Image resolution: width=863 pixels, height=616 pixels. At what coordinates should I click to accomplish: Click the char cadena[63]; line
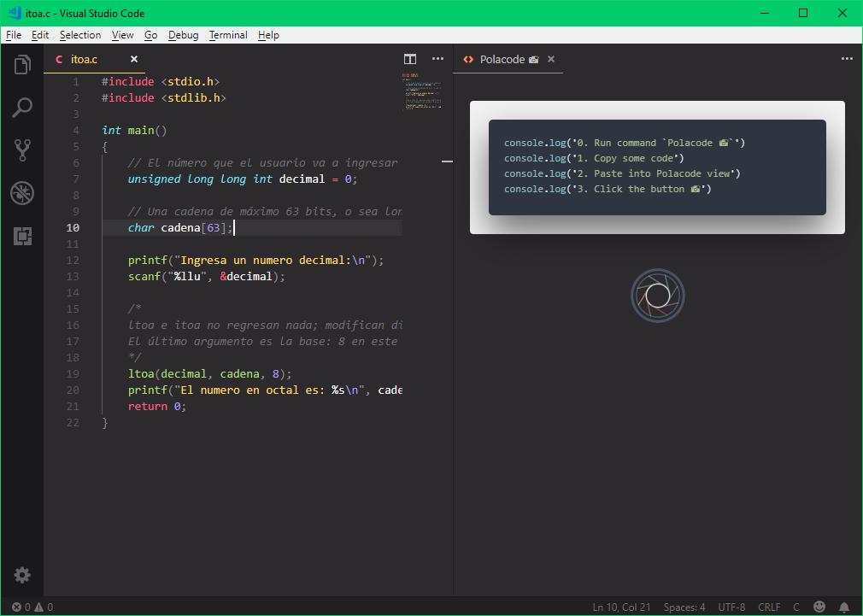click(x=180, y=227)
